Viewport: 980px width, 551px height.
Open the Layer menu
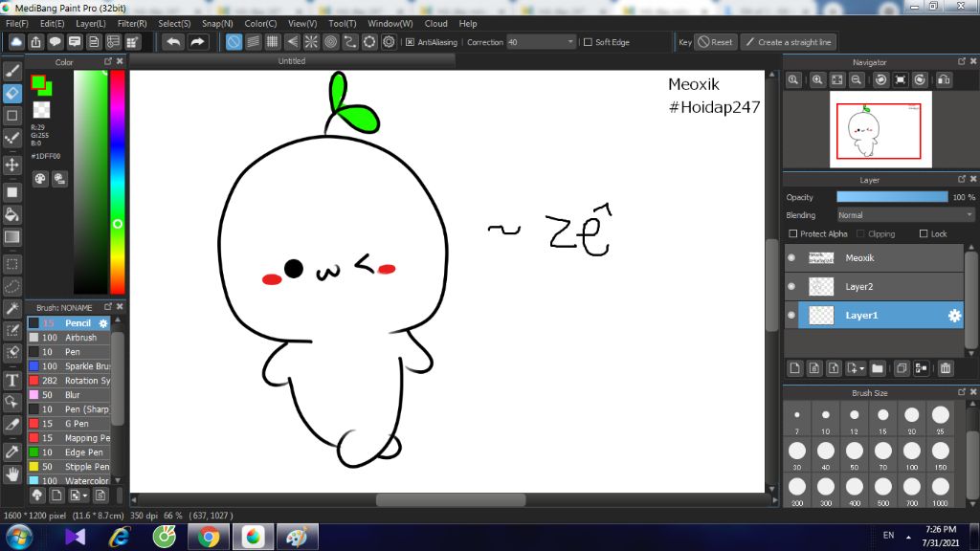(91, 24)
